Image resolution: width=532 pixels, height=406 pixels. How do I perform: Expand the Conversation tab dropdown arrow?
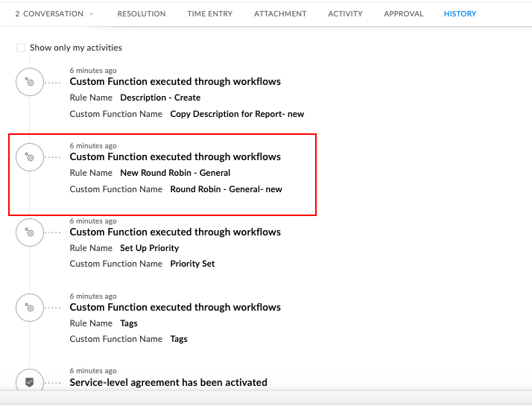click(x=92, y=14)
